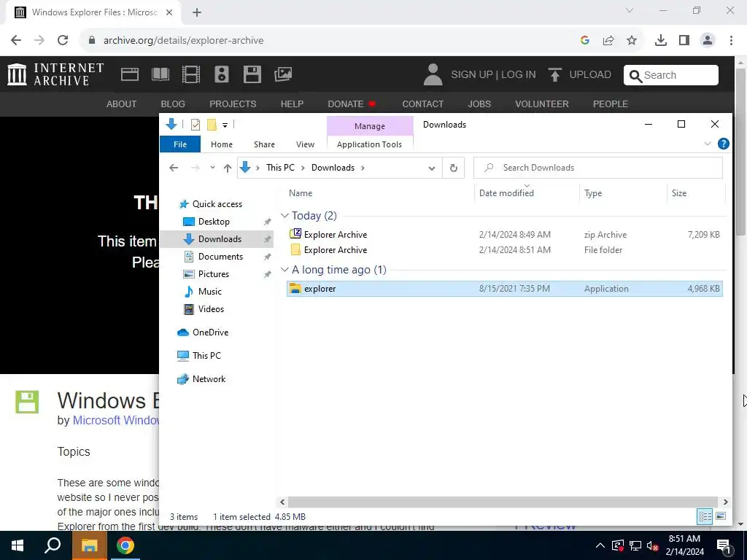Viewport: 747px width, 560px height.
Task: Sort by the Type column header
Action: [x=593, y=192]
